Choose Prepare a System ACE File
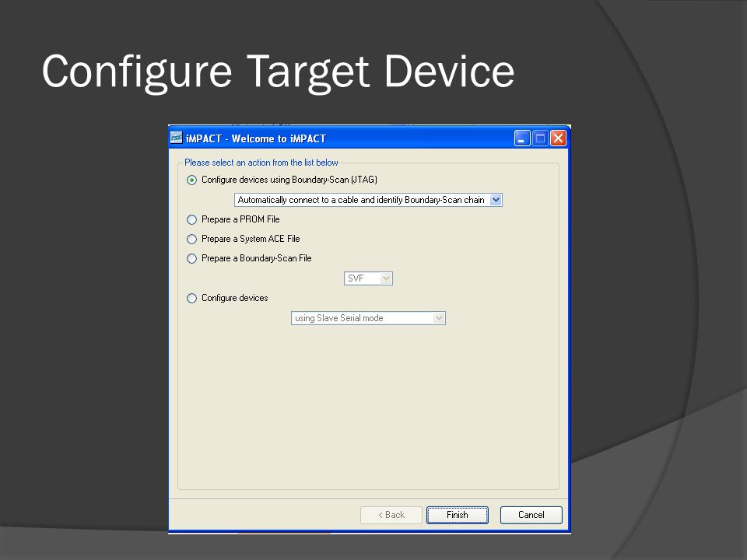747x560 pixels. point(191,239)
